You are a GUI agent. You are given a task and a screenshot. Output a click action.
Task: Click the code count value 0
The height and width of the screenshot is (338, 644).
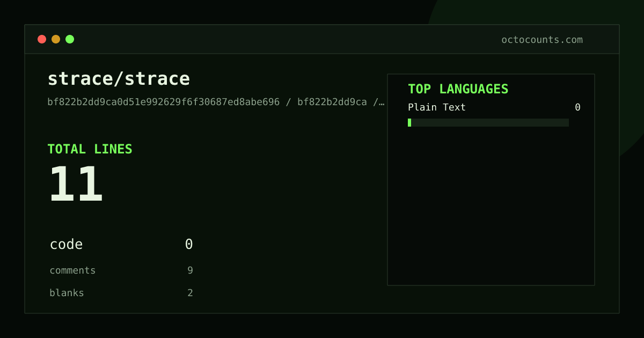(x=189, y=244)
